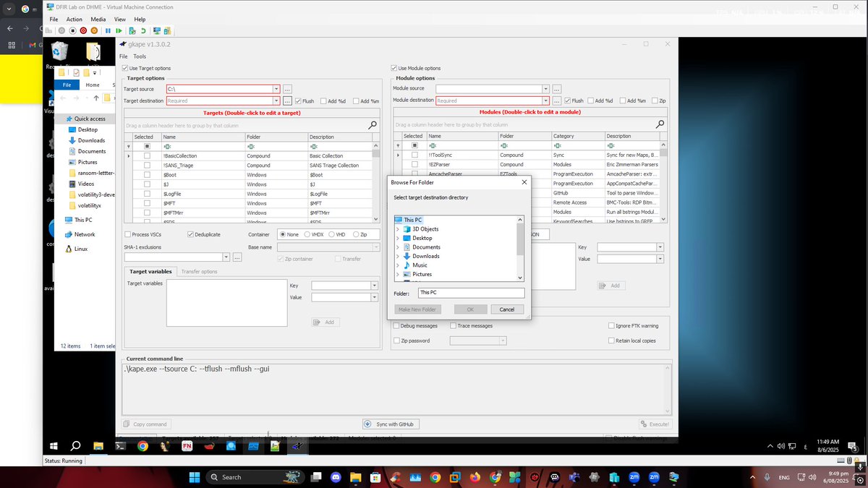Click the Sync with GitHub button

391,424
